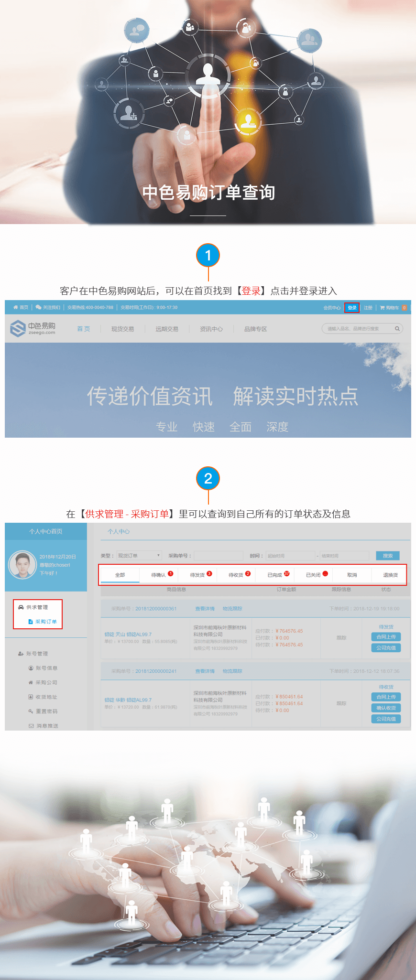Click 合同上传 for the 铝锭 天山 order
This screenshot has height=980, width=416.
[386, 637]
